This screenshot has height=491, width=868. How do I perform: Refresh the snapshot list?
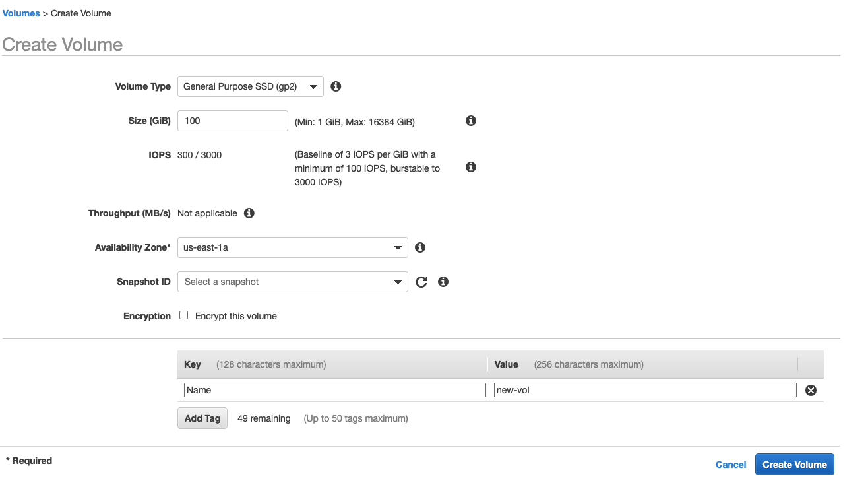click(421, 282)
